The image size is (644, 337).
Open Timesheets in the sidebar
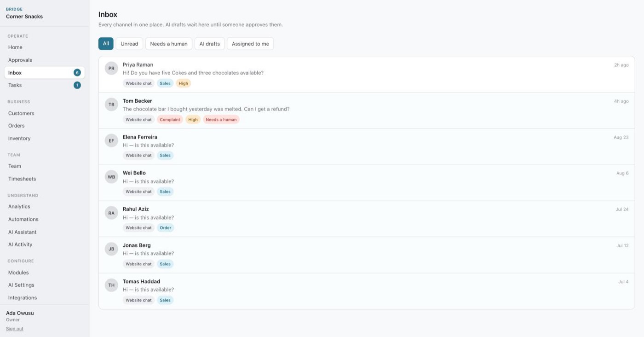click(45, 179)
